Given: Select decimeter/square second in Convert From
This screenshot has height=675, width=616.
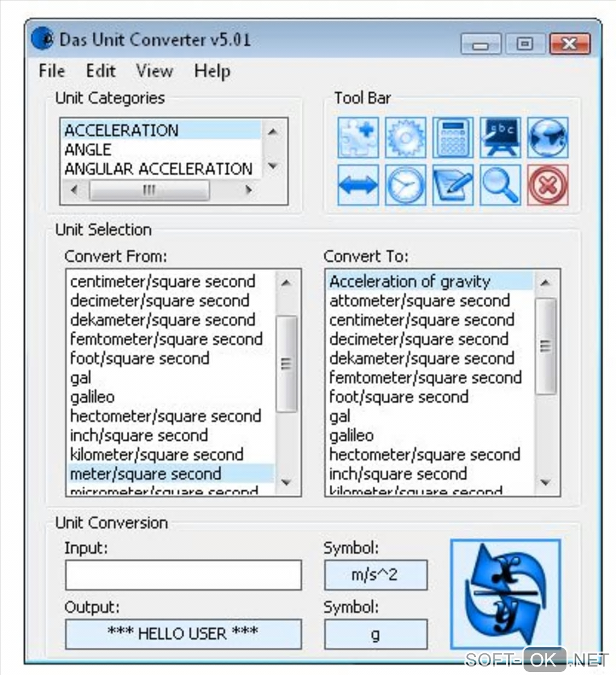Looking at the screenshot, I should (170, 301).
